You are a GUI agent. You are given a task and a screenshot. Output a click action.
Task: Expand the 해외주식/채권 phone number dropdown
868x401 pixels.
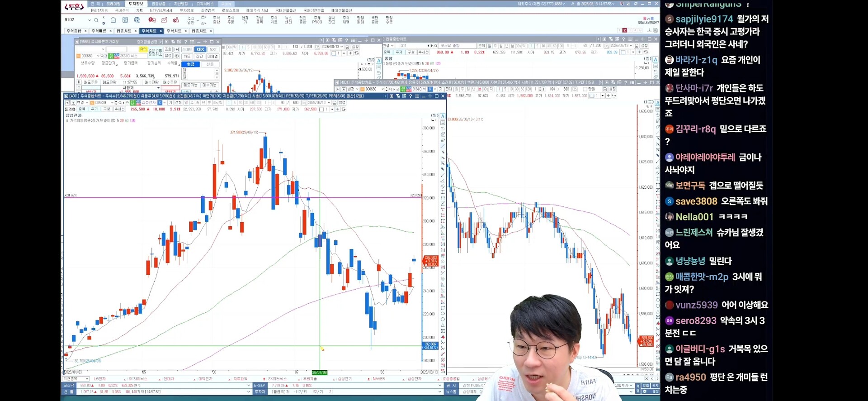pos(564,4)
